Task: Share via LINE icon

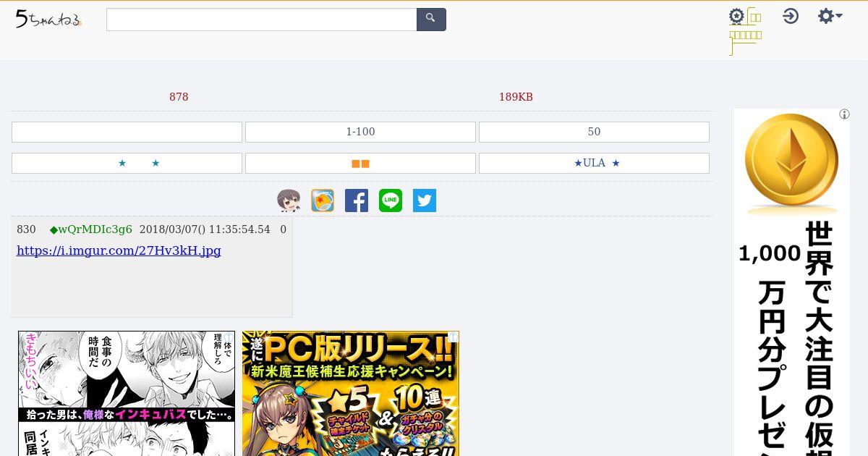Action: tap(391, 200)
